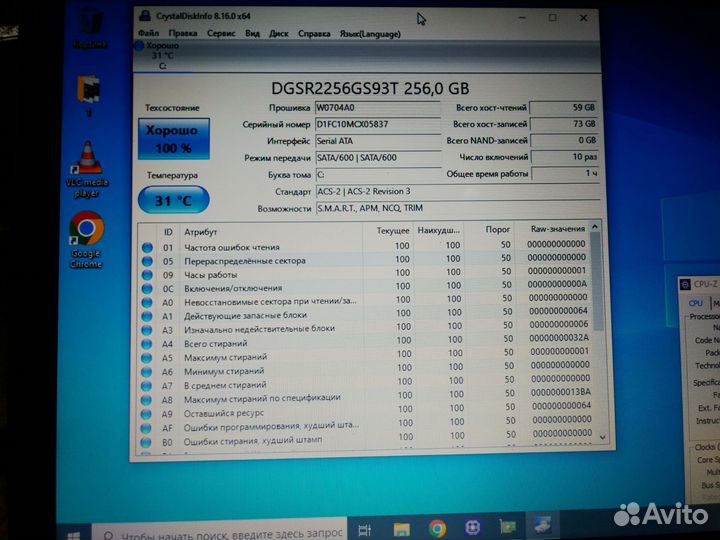Click status circle for B0 Ошибки стирания
The image size is (720, 540).
coord(146,443)
